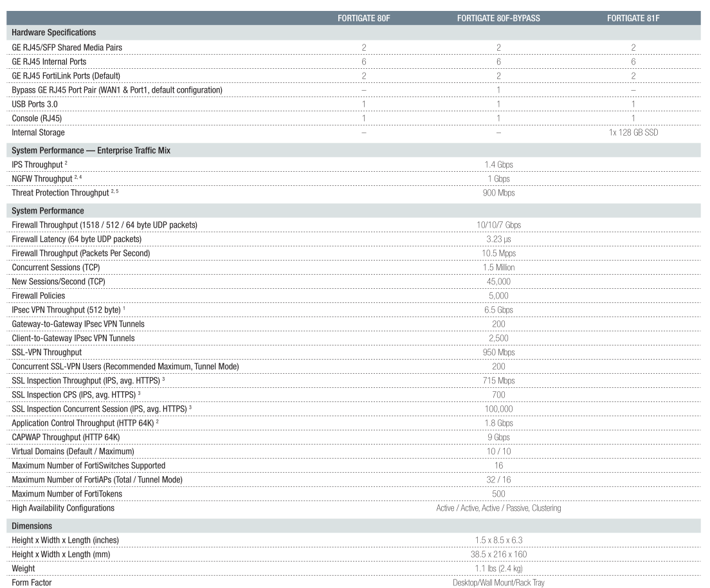Select the Console (RJ45) label
The image size is (710, 588).
point(37,118)
